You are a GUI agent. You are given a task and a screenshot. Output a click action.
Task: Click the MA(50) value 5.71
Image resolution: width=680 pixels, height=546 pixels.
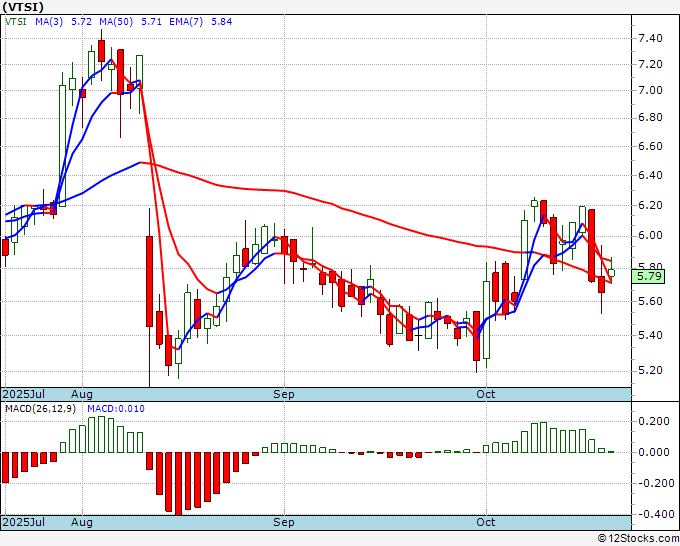[x=151, y=22]
